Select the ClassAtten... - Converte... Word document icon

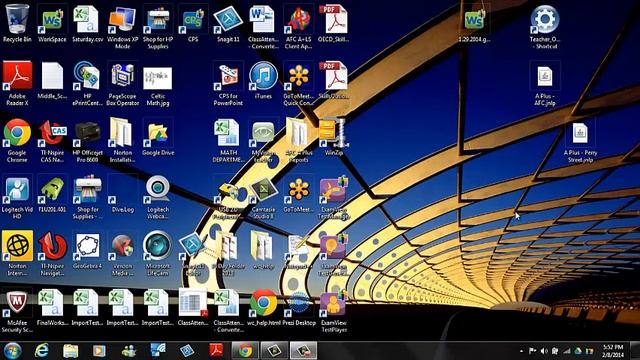[263, 27]
